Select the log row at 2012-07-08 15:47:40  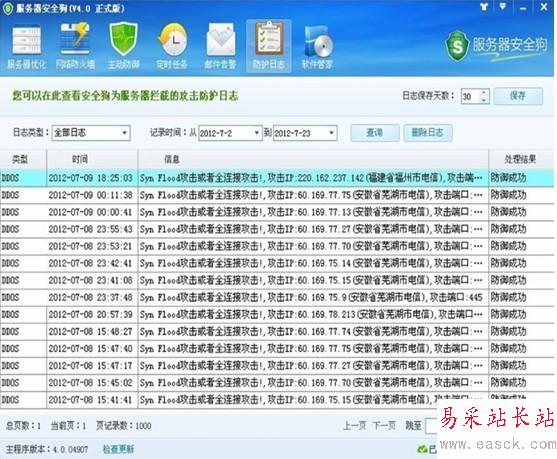[x=277, y=349]
